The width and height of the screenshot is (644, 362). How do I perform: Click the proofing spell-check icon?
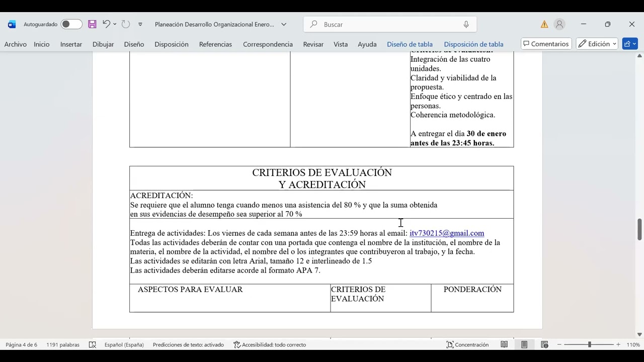point(93,345)
